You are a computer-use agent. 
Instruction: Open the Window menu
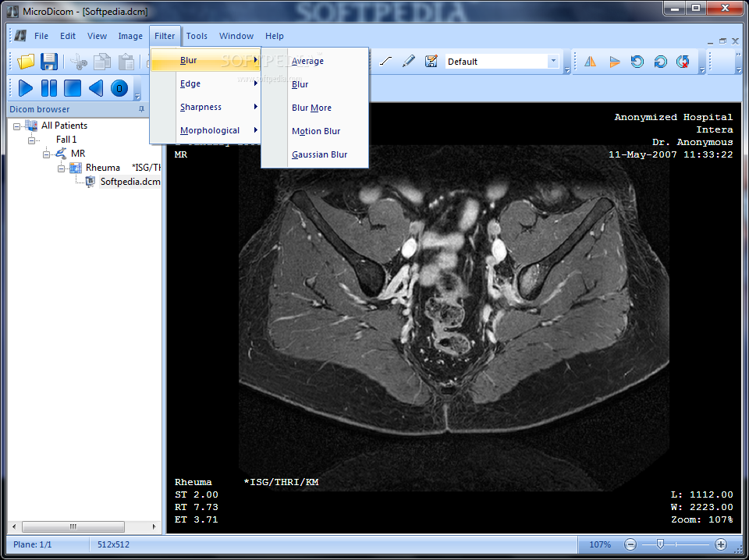click(236, 36)
